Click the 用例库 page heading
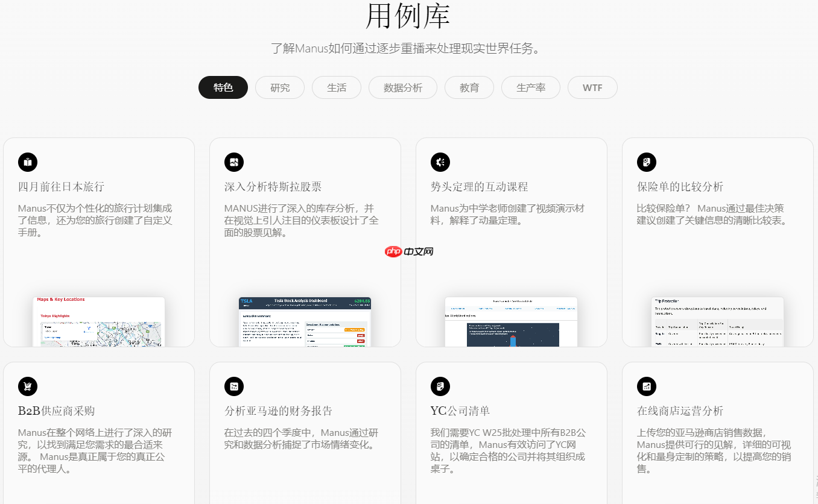The height and width of the screenshot is (504, 818). click(x=408, y=16)
